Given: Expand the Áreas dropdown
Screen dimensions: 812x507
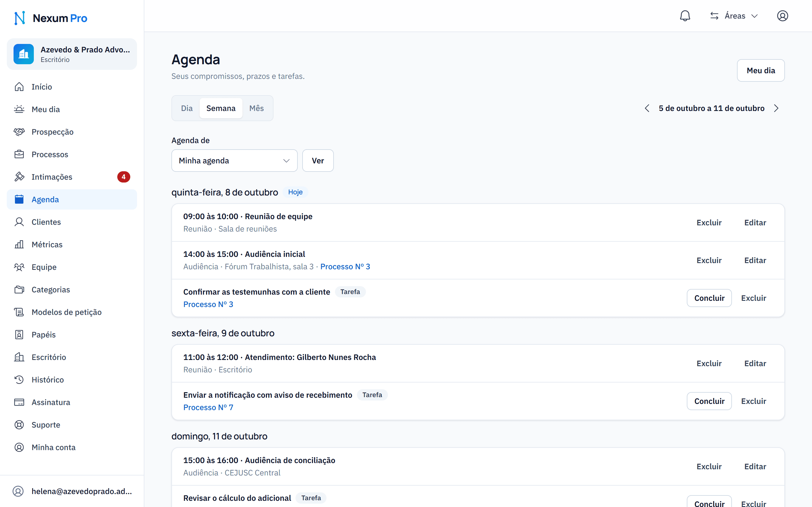Looking at the screenshot, I should [x=734, y=16].
